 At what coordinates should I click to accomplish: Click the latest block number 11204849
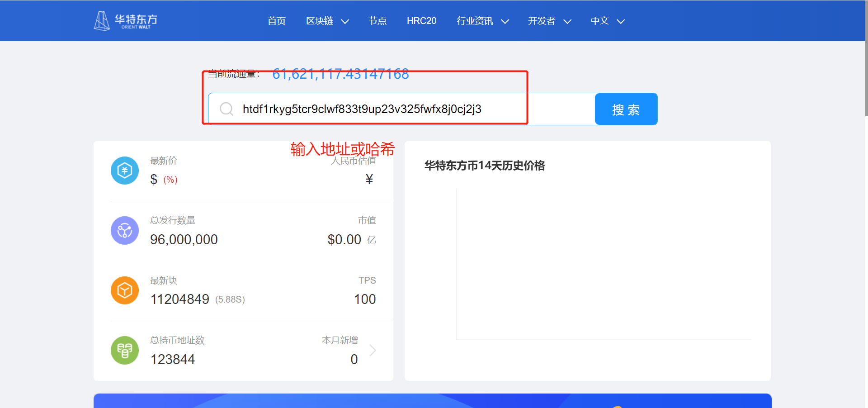point(179,299)
